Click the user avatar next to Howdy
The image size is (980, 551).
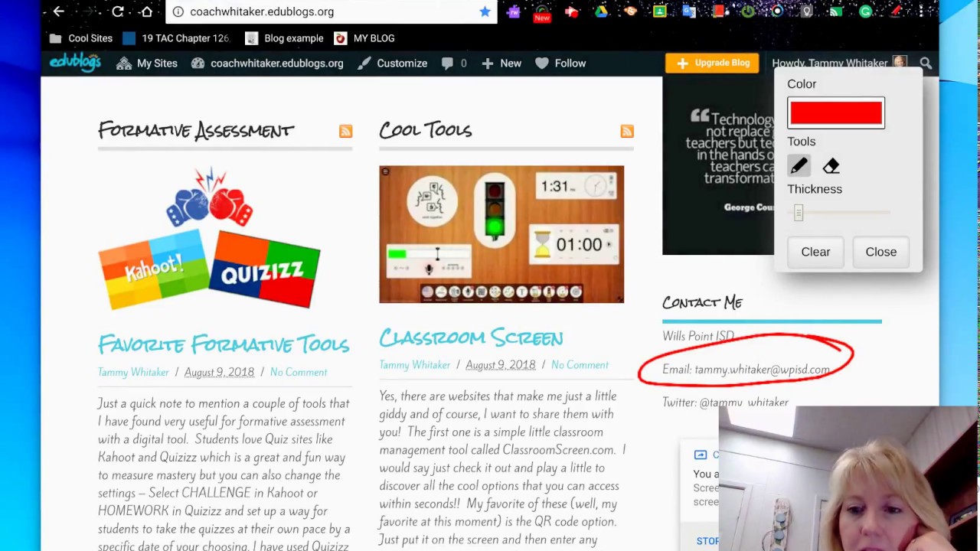pyautogui.click(x=900, y=63)
